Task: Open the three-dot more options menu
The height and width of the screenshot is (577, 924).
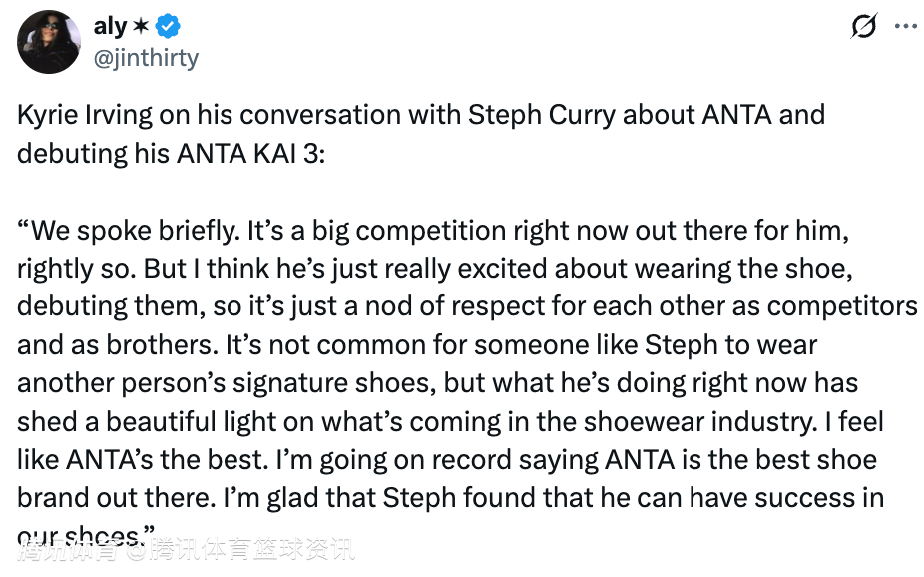Action: [x=906, y=27]
